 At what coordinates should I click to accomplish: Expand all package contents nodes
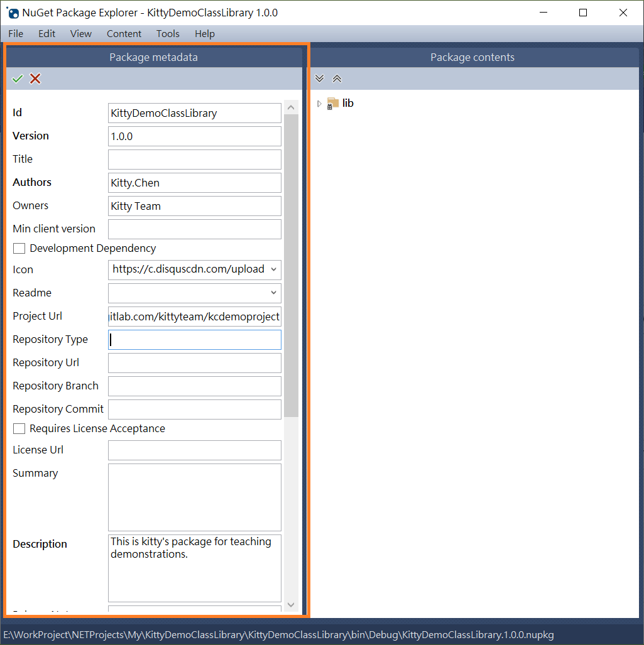[x=319, y=78]
